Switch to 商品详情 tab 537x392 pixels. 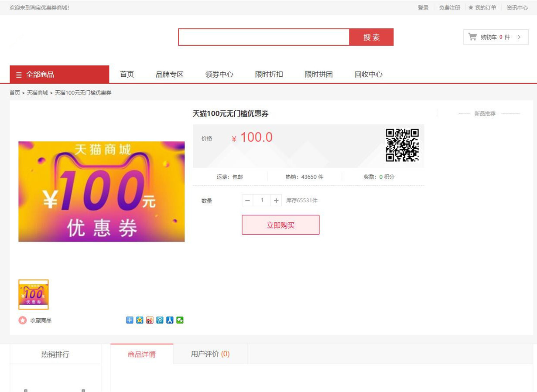coord(142,354)
